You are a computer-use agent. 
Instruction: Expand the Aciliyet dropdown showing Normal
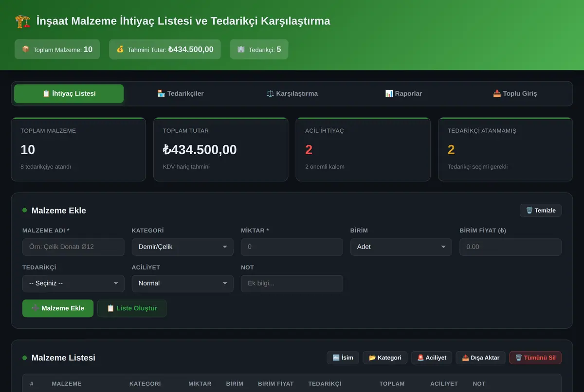(182, 283)
